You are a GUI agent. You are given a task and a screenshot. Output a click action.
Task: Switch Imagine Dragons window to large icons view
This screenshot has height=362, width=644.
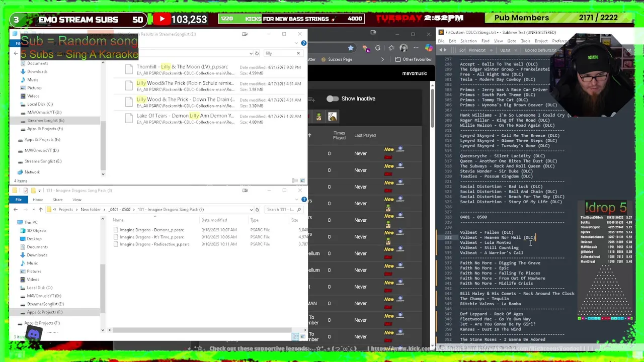pos(303,336)
